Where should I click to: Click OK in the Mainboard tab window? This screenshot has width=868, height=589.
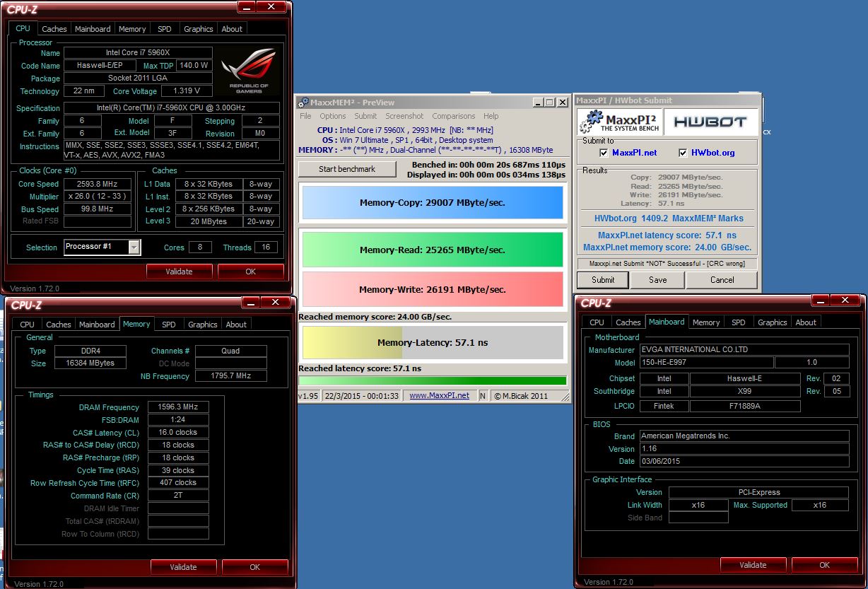click(824, 564)
